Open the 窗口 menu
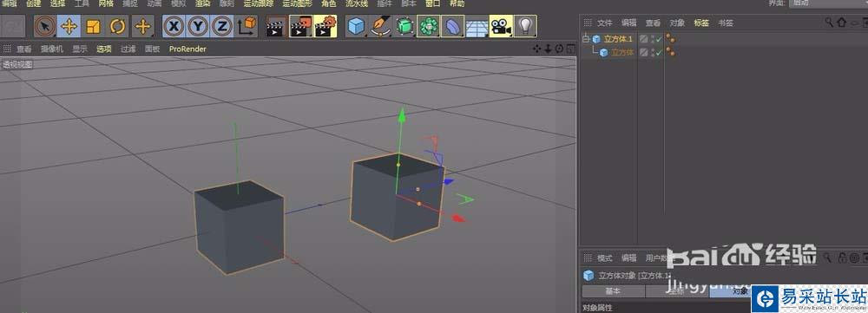The width and height of the screenshot is (868, 313). [x=432, y=3]
